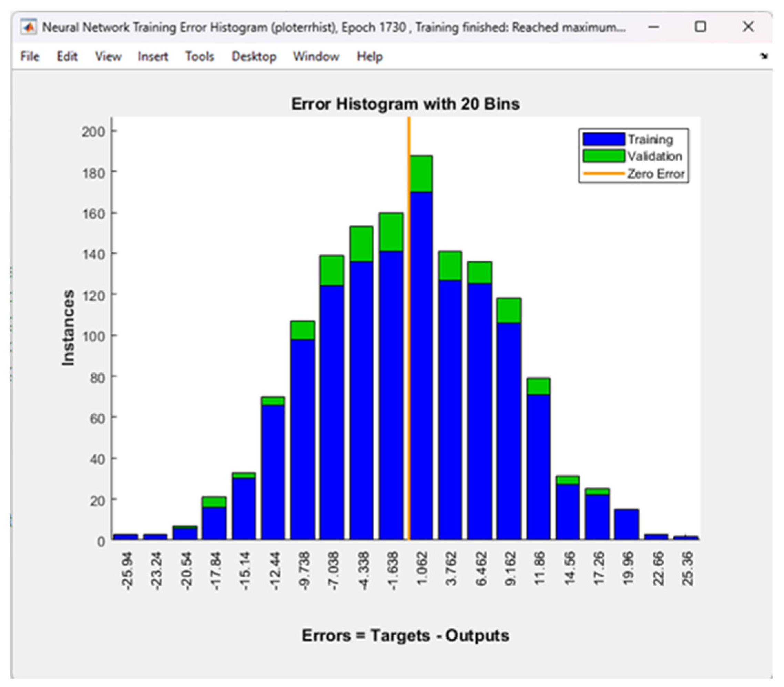Open the View menu

tap(108, 56)
